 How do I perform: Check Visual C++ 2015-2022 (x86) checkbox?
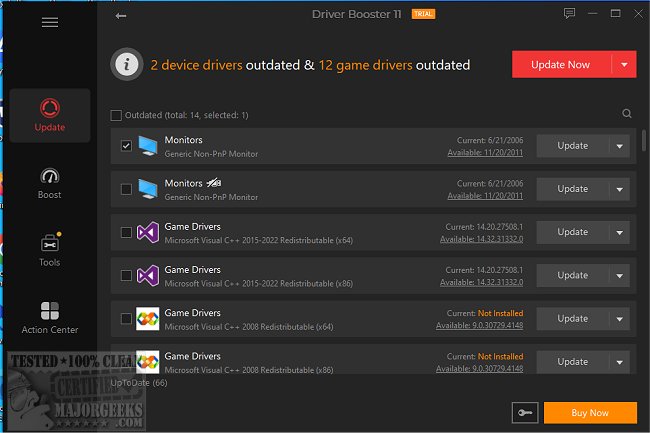pyautogui.click(x=126, y=276)
